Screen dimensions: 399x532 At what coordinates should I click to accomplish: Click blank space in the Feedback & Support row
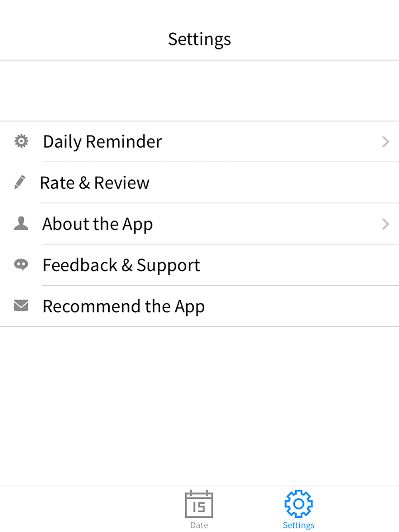coord(299,265)
